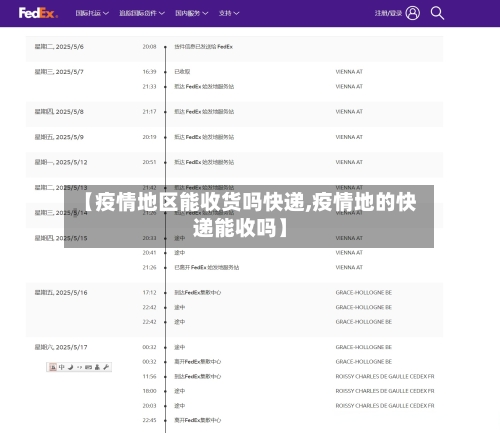Click the Sogou input method logo icon
This screenshot has height=433, width=500.
[53, 367]
